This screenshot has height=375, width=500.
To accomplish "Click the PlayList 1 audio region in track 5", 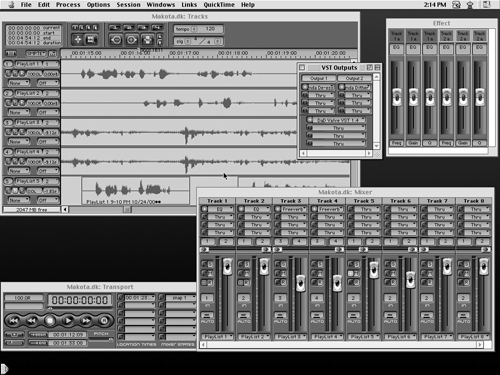I will pyautogui.click(x=136, y=191).
